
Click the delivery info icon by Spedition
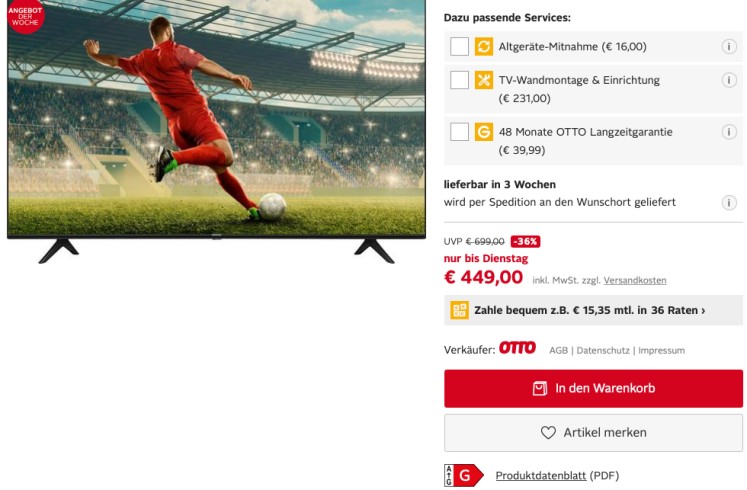(728, 202)
